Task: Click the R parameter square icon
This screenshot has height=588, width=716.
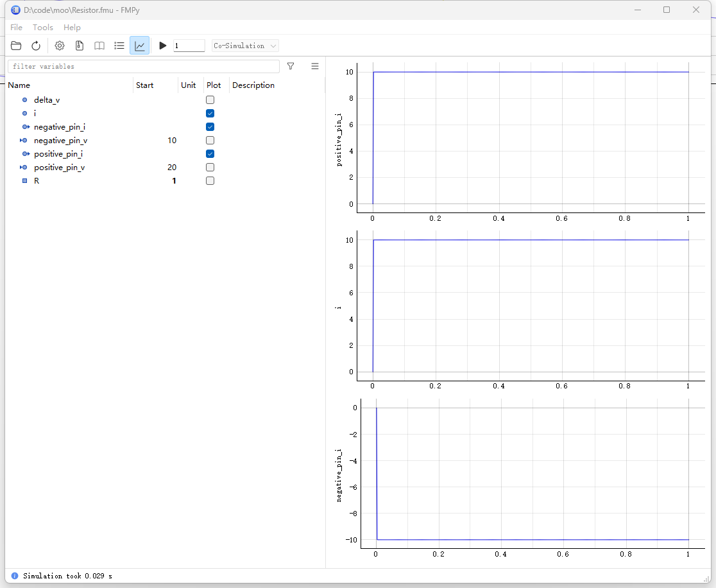Action: point(24,181)
